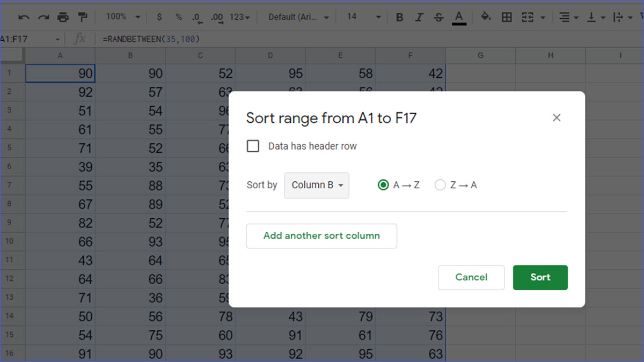Screen dimensions: 644x362
Task: Click the Print icon
Action: click(63, 18)
